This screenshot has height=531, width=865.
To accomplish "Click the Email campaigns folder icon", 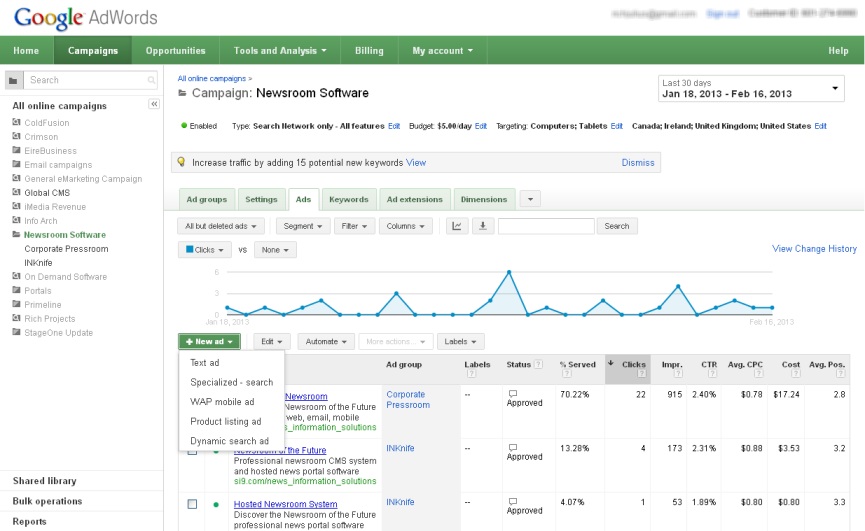I will (x=17, y=164).
